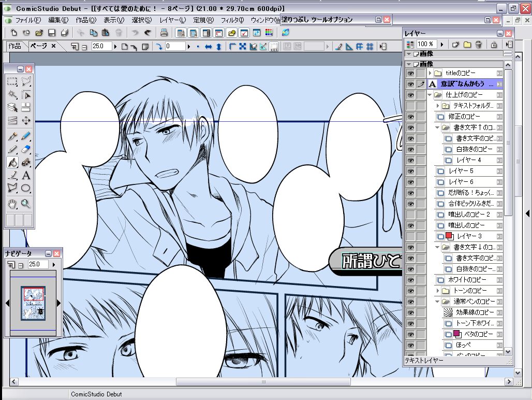The width and height of the screenshot is (532, 400).
Task: Click the flip horizontal arrows icon
Action: [209, 47]
